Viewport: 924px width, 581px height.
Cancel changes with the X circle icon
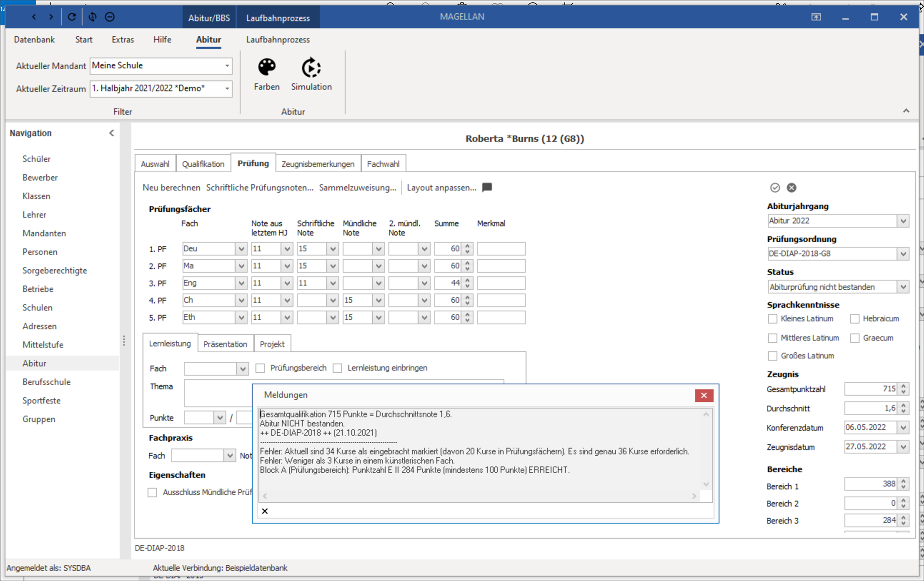point(792,188)
